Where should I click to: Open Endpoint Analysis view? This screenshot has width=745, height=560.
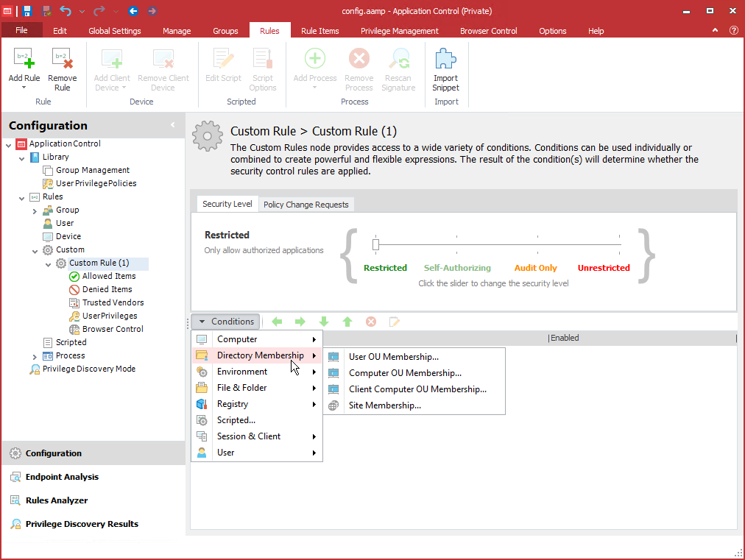(x=93, y=477)
